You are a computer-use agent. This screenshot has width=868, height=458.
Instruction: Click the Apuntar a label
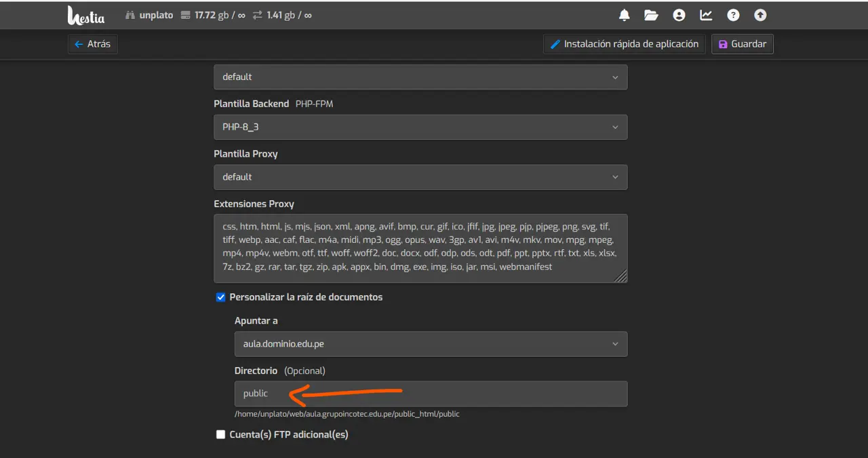pyautogui.click(x=256, y=321)
